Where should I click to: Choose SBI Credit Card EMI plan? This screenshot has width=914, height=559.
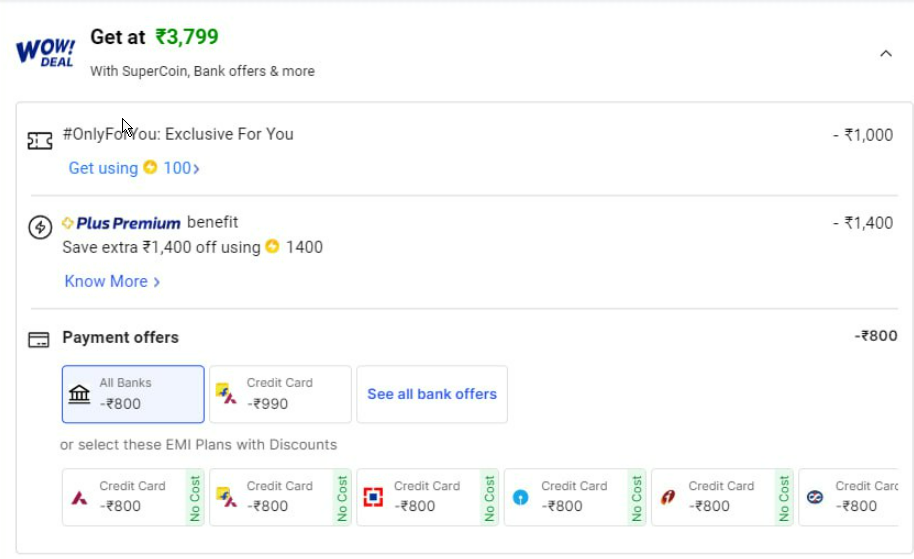pyautogui.click(x=575, y=497)
